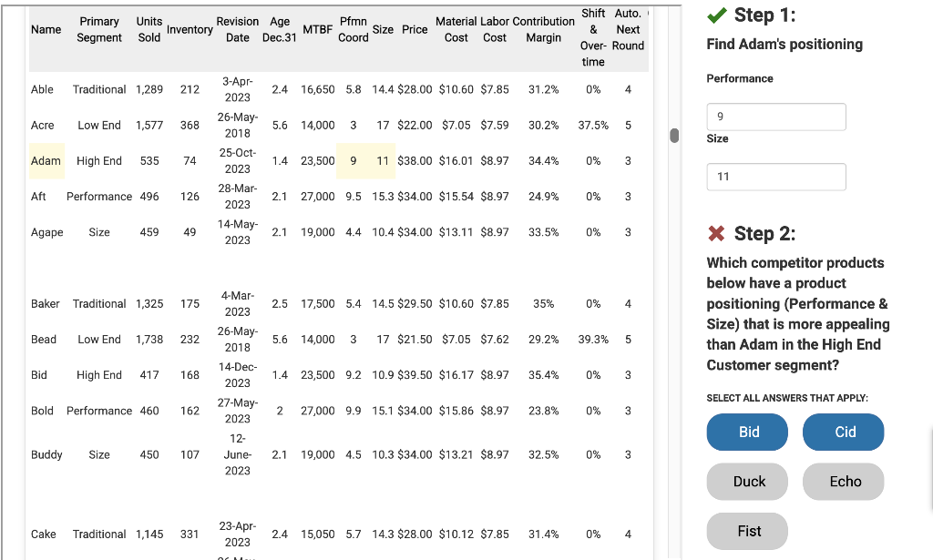This screenshot has height=560, width=933.
Task: Select the Duck answer button
Action: [747, 482]
